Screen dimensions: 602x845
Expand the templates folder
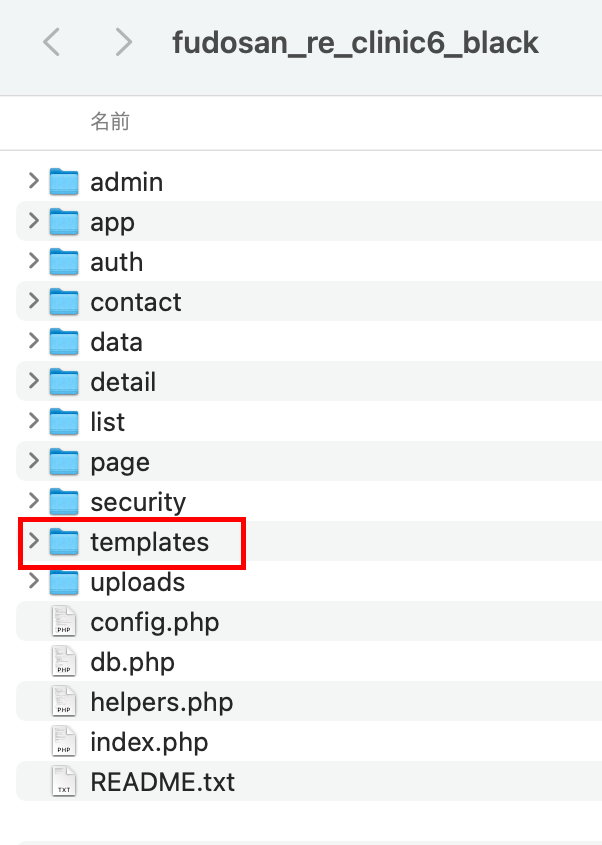point(33,542)
